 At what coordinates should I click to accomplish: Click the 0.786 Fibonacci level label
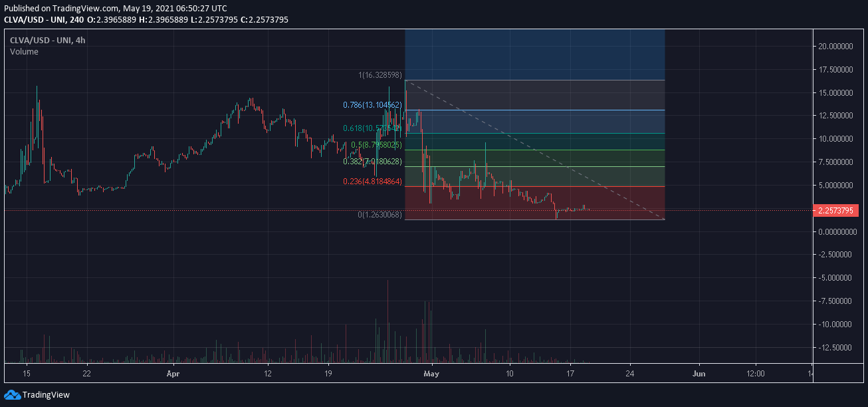[x=372, y=105]
